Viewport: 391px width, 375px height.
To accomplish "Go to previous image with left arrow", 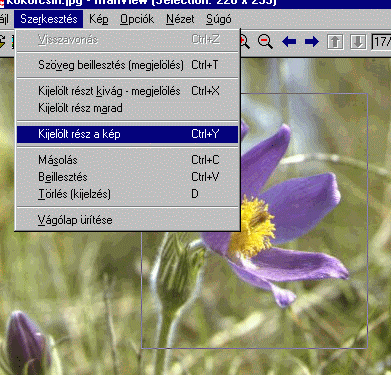I will 289,42.
